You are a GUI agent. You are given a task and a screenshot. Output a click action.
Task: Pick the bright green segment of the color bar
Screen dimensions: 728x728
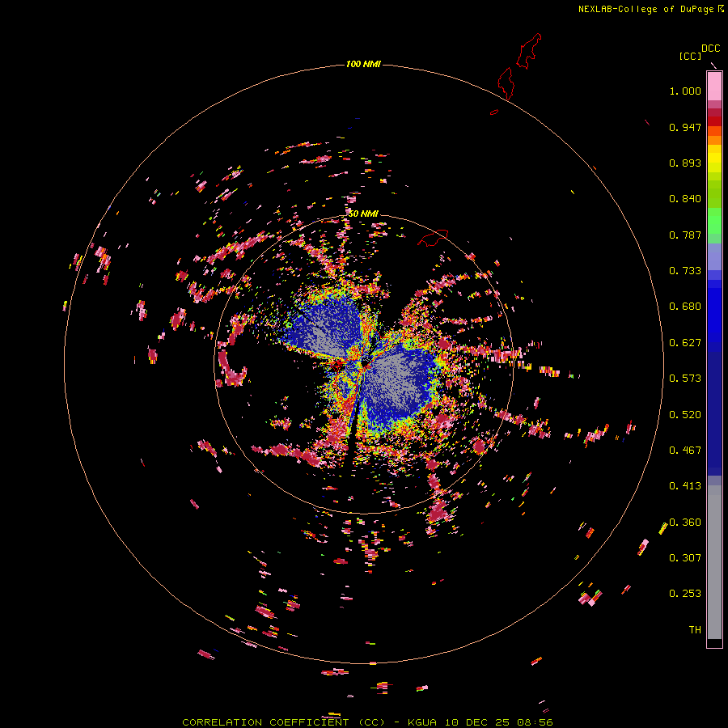pyautogui.click(x=714, y=221)
